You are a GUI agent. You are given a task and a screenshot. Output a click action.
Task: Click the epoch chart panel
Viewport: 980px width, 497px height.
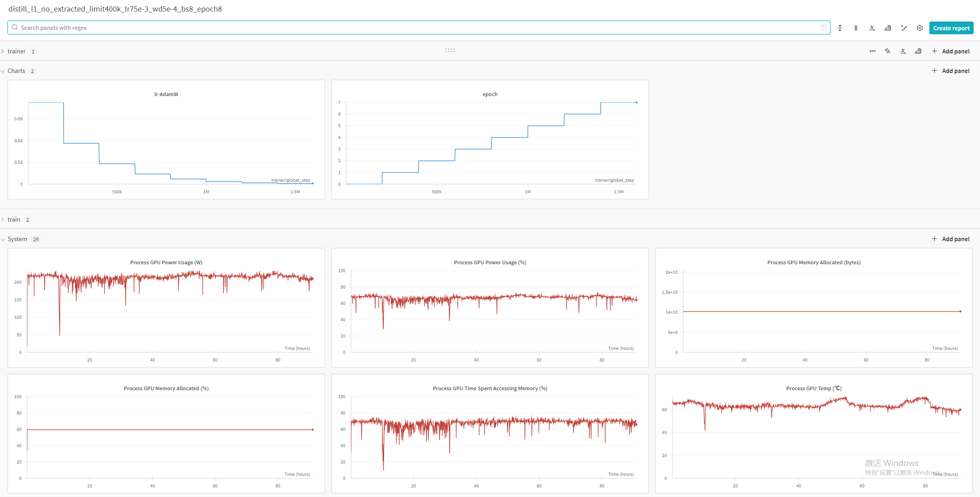(x=490, y=139)
